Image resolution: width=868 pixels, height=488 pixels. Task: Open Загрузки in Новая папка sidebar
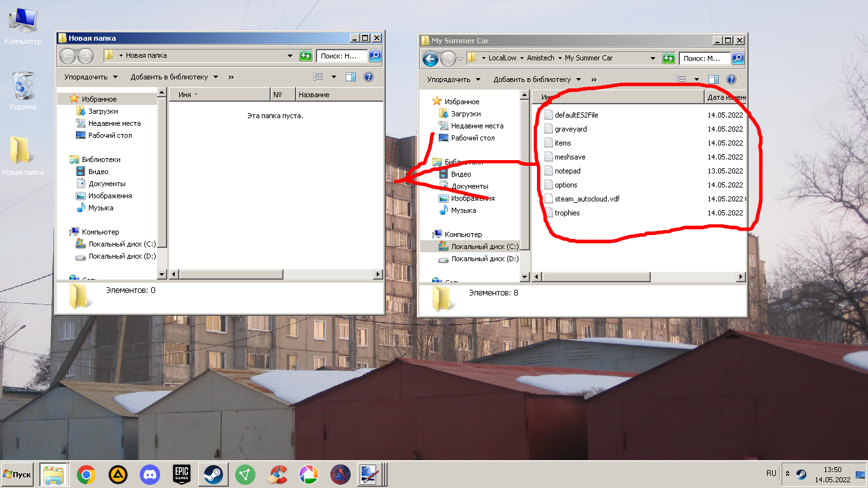click(x=96, y=111)
